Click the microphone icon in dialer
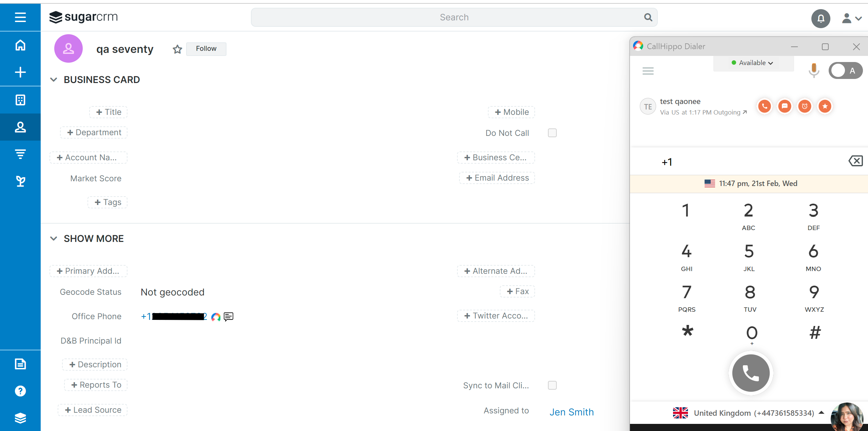Viewport: 868px width, 431px height. pos(814,70)
